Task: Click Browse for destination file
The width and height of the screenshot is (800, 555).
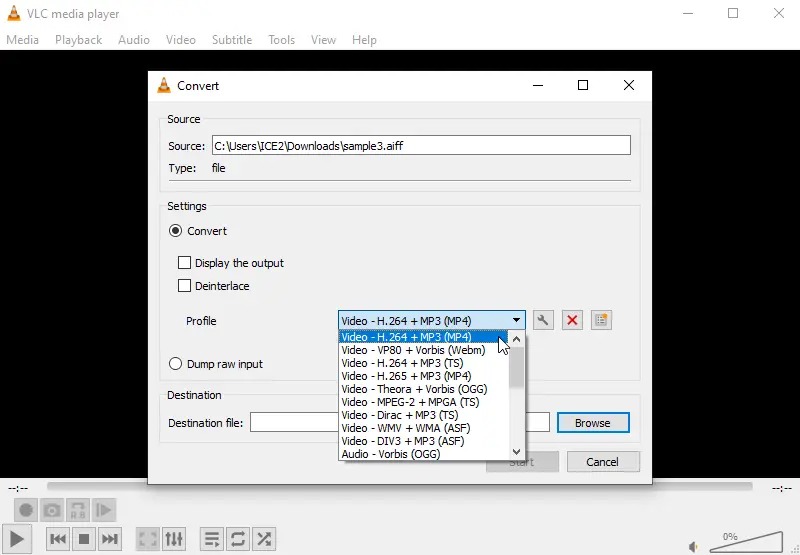Action: [593, 423]
